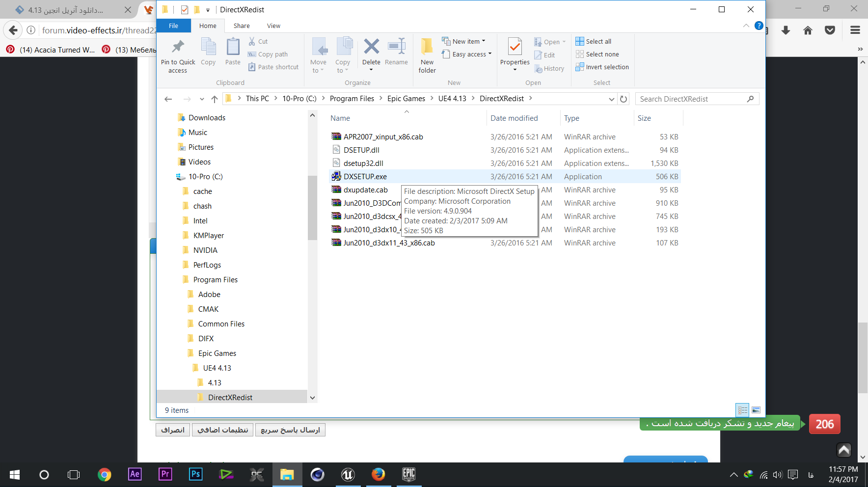The height and width of the screenshot is (487, 868).
Task: Open the Copy to command
Action: (343, 55)
